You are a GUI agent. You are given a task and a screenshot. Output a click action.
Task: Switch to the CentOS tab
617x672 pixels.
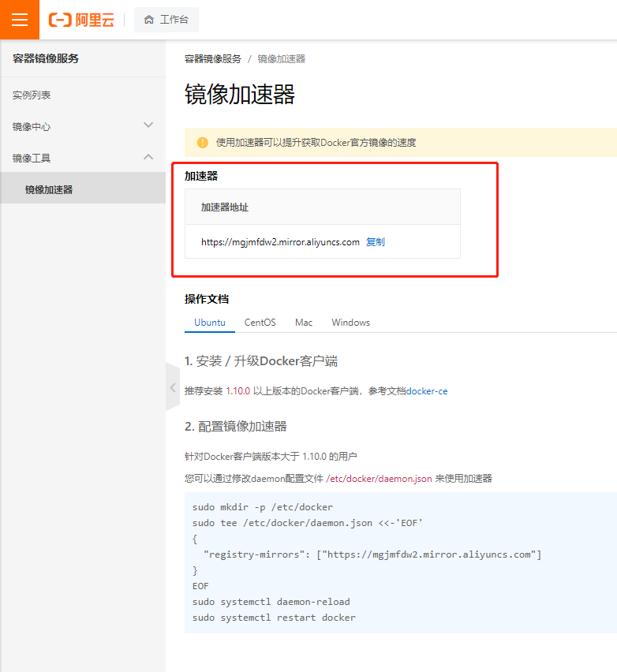coord(260,323)
